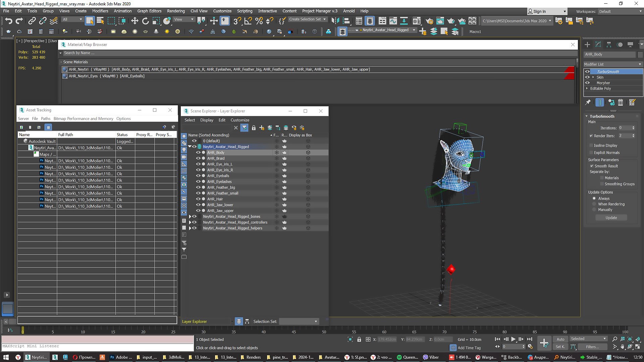Open Selection Set dropdown in Layer Explorer
Screen dimensions: 644x362
click(299, 321)
